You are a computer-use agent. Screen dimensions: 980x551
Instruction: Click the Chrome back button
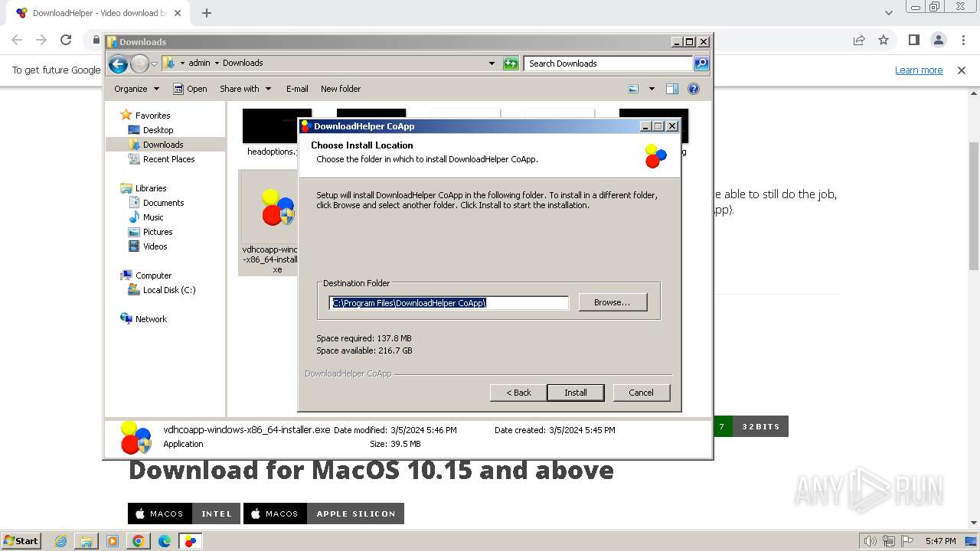click(x=17, y=40)
